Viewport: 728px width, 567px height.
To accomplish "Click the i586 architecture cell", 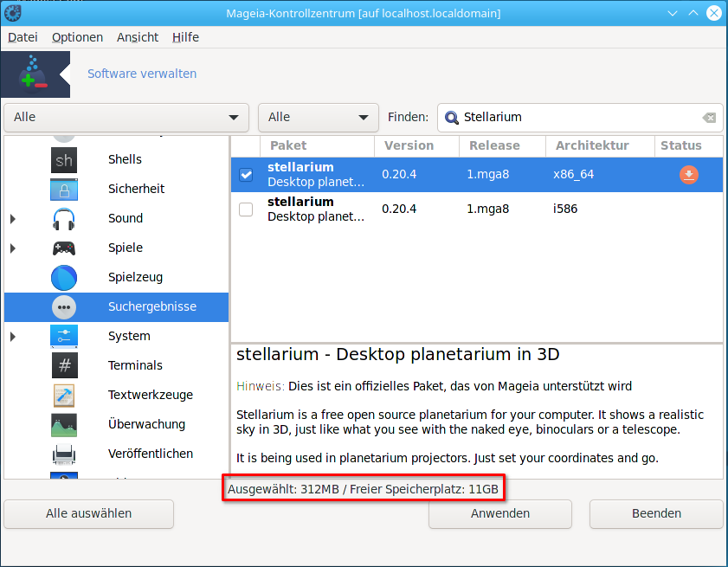I will point(565,209).
